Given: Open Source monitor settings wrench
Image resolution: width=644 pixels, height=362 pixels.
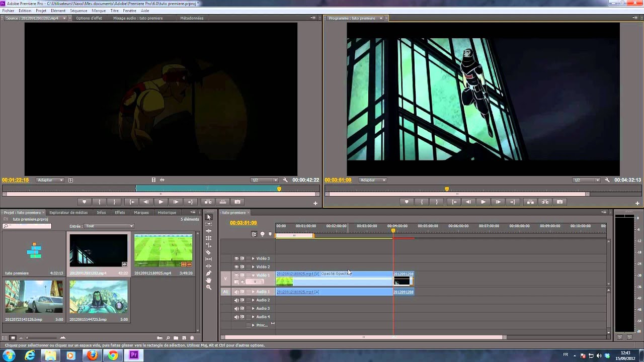Looking at the screenshot, I should 285,180.
